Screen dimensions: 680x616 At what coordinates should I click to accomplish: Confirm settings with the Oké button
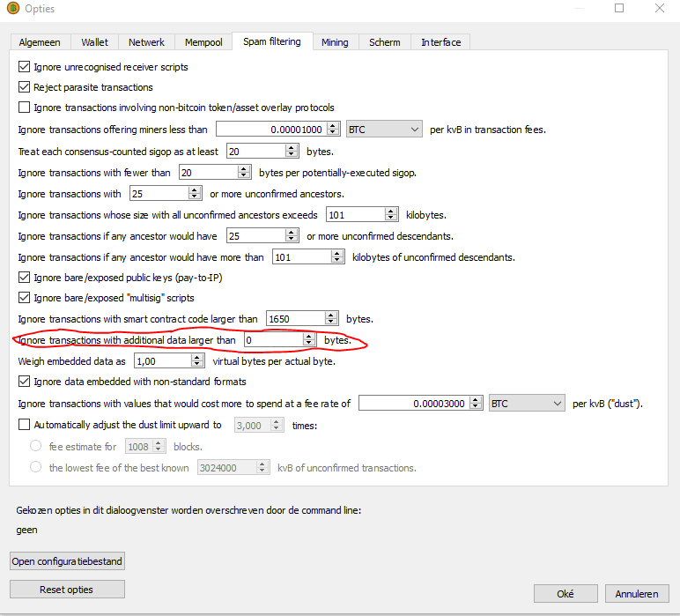tap(565, 594)
